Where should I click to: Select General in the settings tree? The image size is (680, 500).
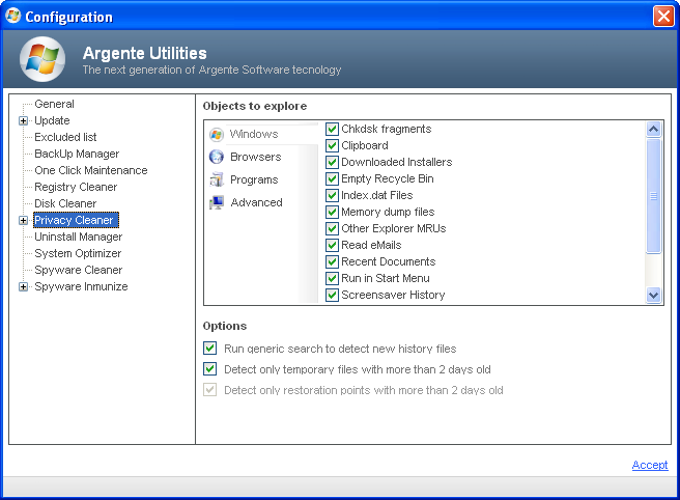(x=54, y=104)
